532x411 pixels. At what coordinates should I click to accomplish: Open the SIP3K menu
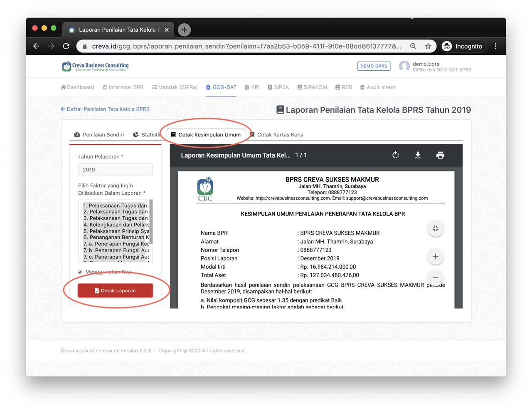(278, 87)
